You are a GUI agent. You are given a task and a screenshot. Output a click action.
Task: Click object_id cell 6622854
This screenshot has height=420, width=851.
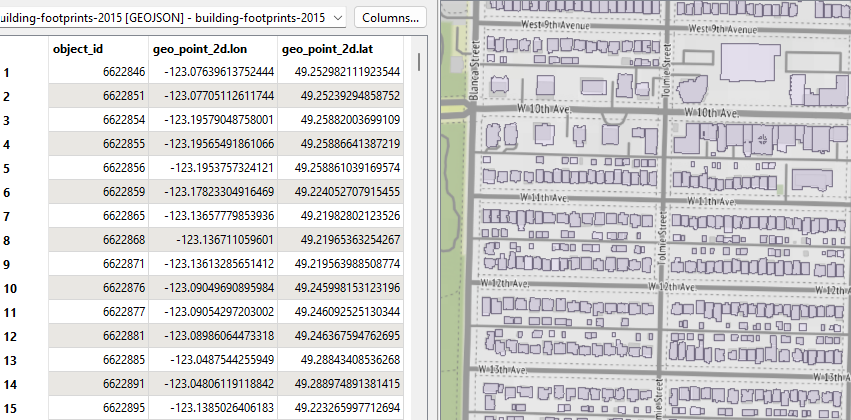(98, 120)
